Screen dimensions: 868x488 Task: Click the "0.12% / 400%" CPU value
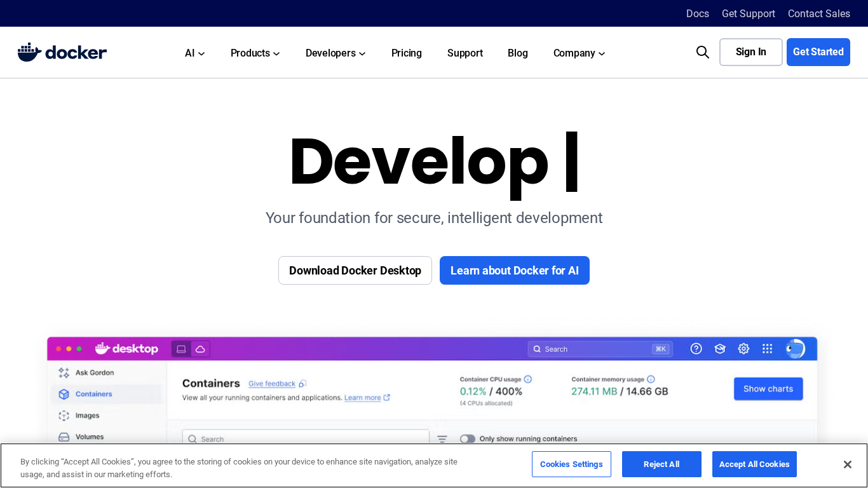pos(491,391)
